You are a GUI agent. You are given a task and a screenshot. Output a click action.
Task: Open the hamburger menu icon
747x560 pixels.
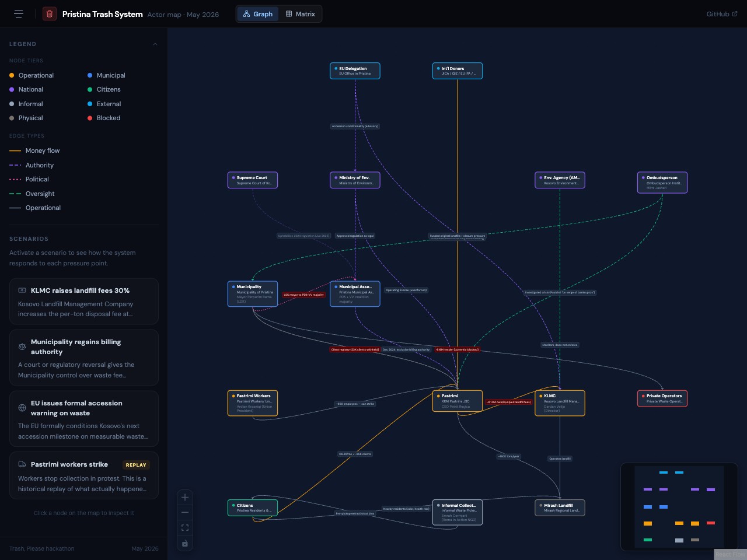coord(19,14)
